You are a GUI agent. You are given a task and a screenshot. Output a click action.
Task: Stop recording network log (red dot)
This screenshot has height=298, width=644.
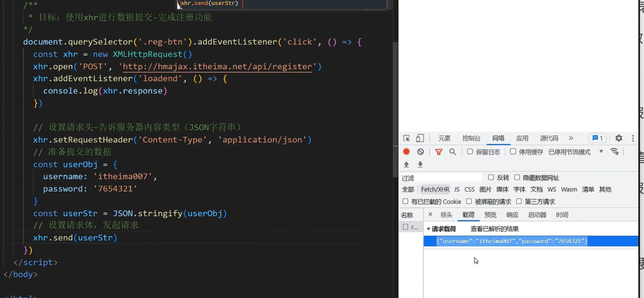(407, 152)
